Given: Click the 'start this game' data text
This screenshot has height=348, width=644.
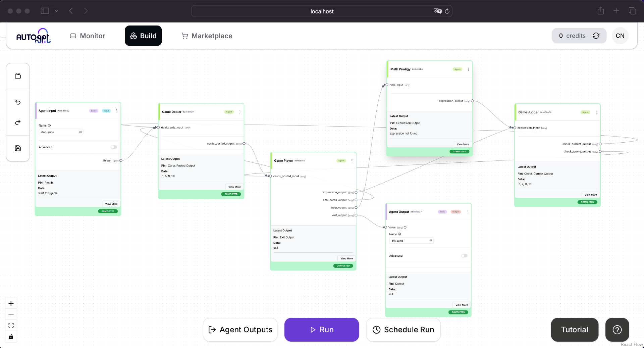Looking at the screenshot, I should [48, 193].
